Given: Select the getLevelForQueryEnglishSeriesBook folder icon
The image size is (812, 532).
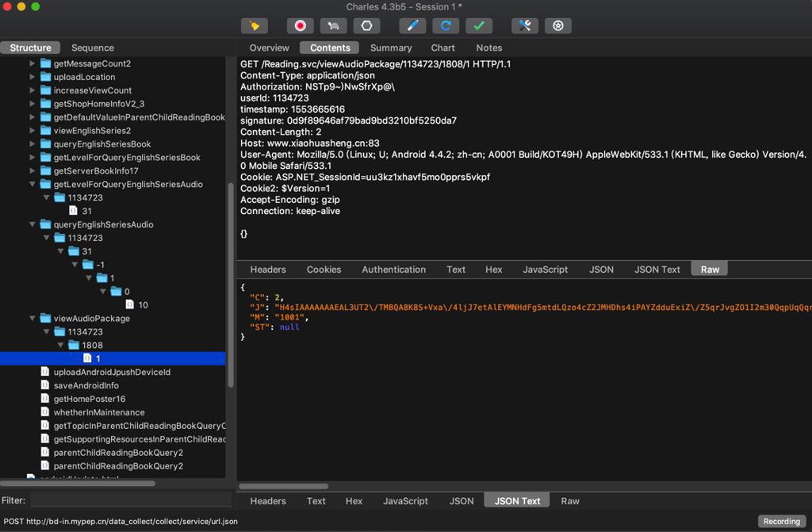Looking at the screenshot, I should [45, 157].
